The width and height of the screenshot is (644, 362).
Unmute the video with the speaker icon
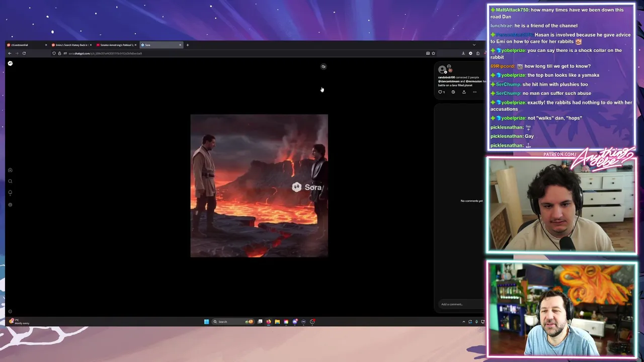pyautogui.click(x=324, y=66)
